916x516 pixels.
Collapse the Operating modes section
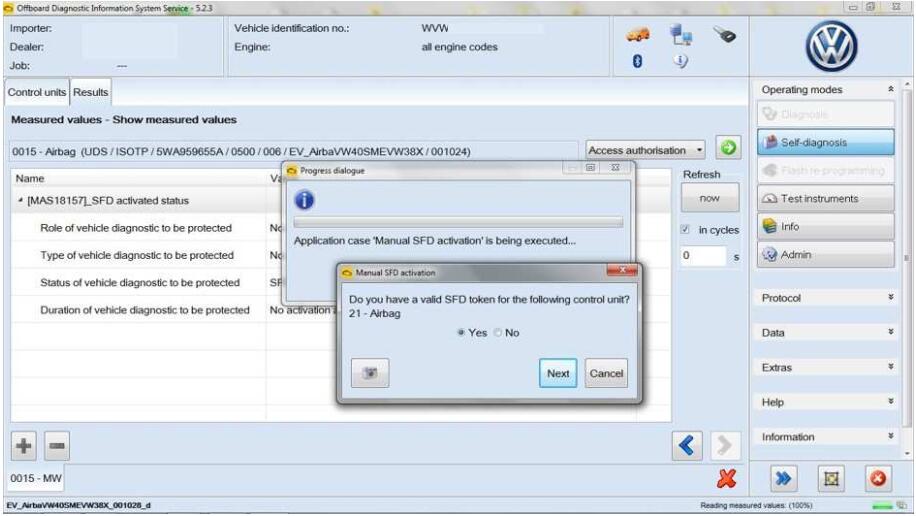[x=890, y=89]
